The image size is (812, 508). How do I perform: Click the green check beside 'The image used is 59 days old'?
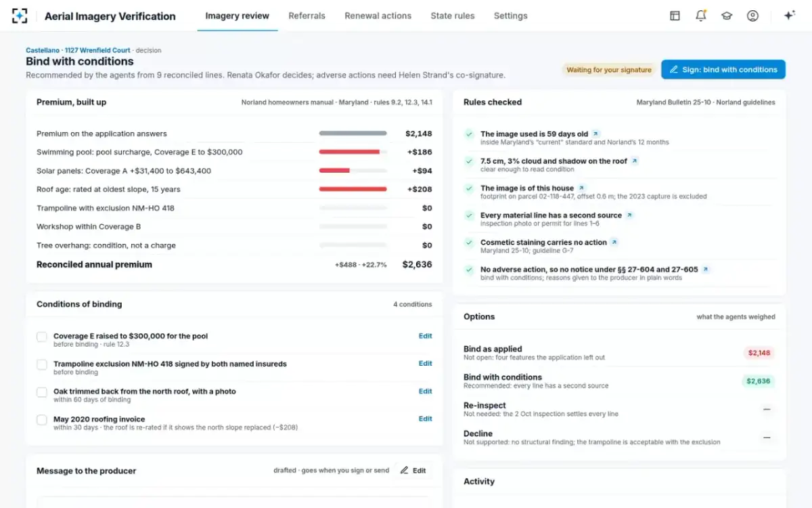[469, 134]
